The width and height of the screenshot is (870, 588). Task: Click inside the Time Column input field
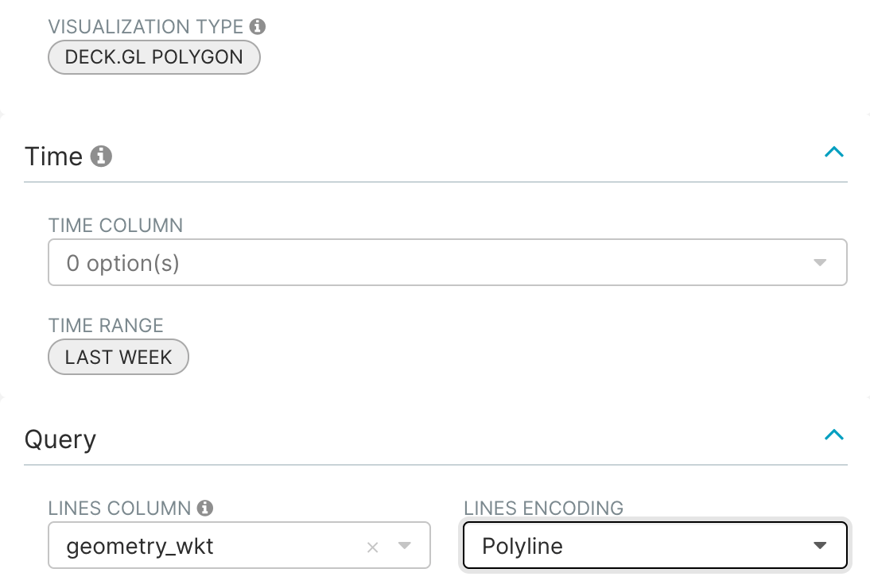pyautogui.click(x=318, y=261)
